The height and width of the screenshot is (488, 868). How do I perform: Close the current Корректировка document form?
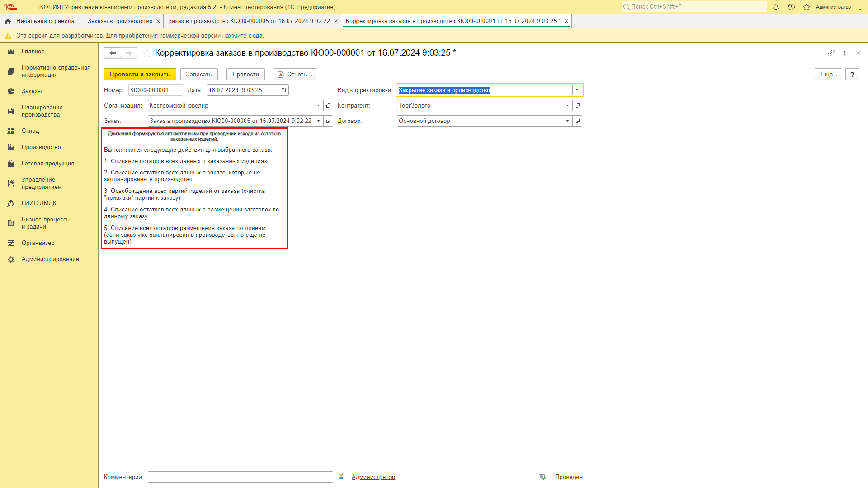[x=859, y=53]
